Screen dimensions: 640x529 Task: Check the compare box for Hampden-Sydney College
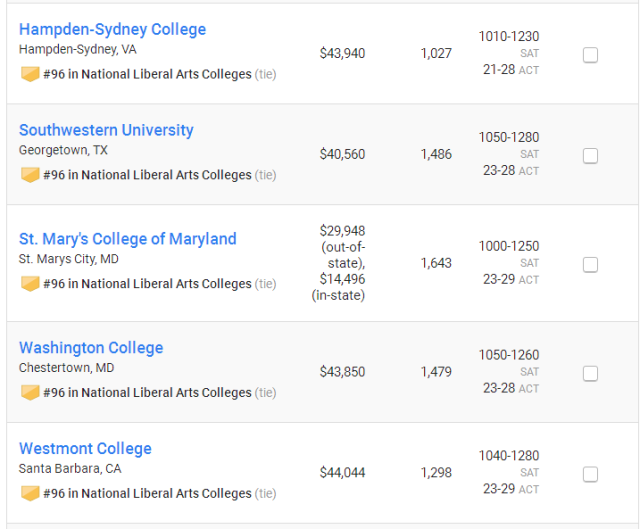click(x=590, y=55)
